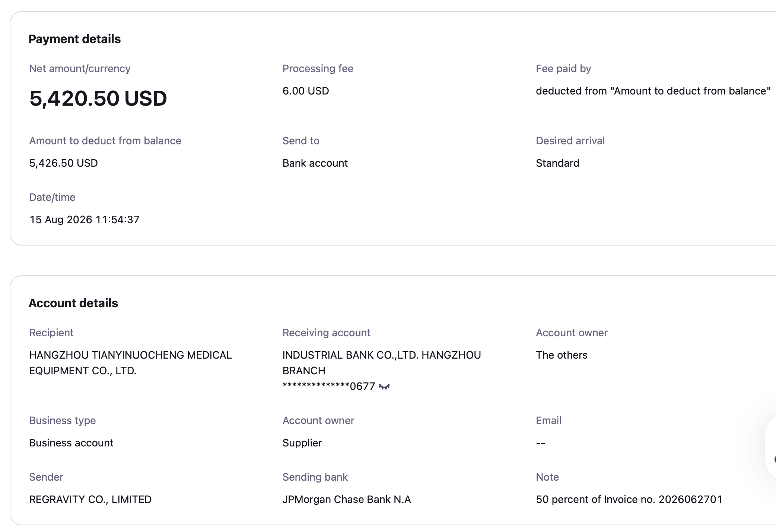The height and width of the screenshot is (532, 776).
Task: Click the fee deducted from balance text
Action: point(653,91)
